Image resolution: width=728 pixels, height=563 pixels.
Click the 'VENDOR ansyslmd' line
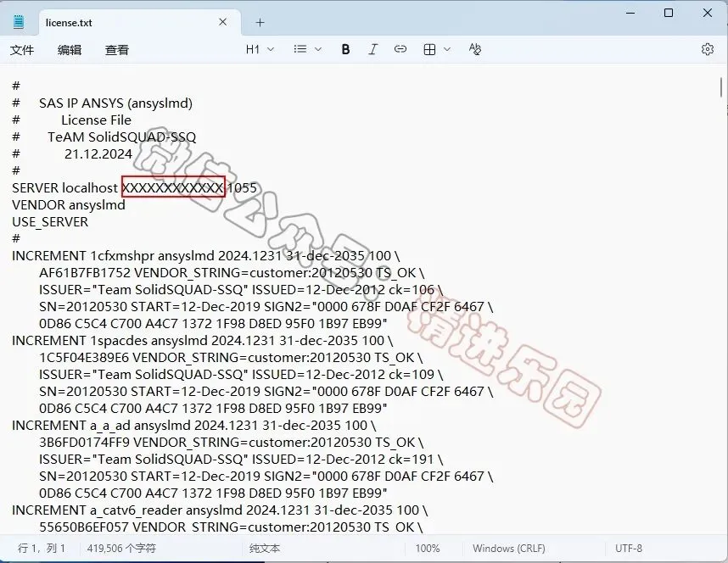coord(69,204)
